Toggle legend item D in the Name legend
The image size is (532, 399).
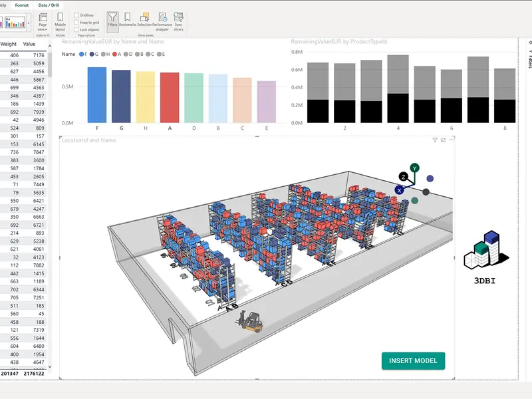coord(128,55)
